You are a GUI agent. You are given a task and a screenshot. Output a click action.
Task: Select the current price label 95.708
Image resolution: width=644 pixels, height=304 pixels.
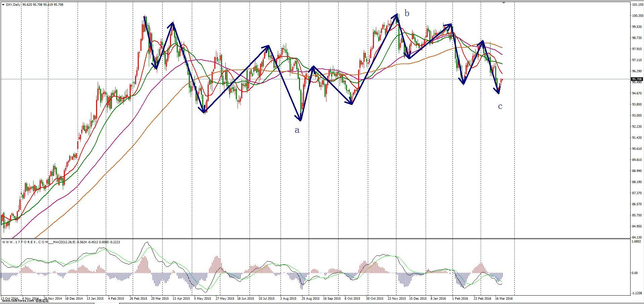click(637, 79)
